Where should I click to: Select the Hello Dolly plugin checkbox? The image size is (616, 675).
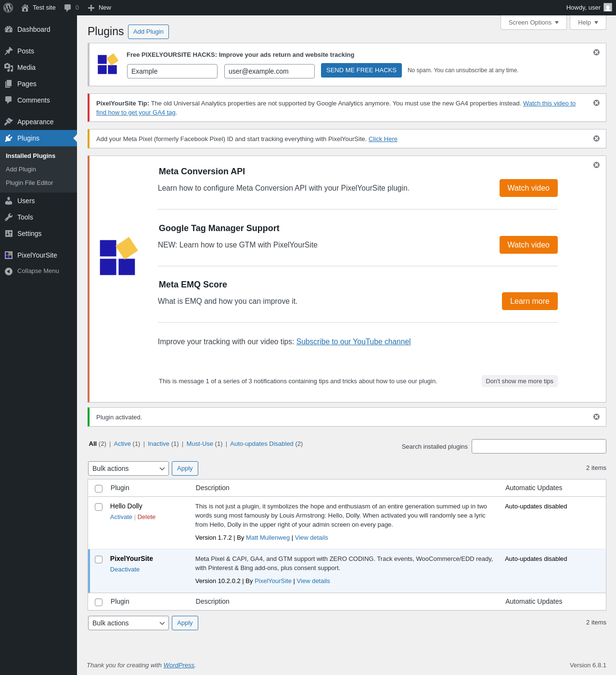[x=99, y=507]
